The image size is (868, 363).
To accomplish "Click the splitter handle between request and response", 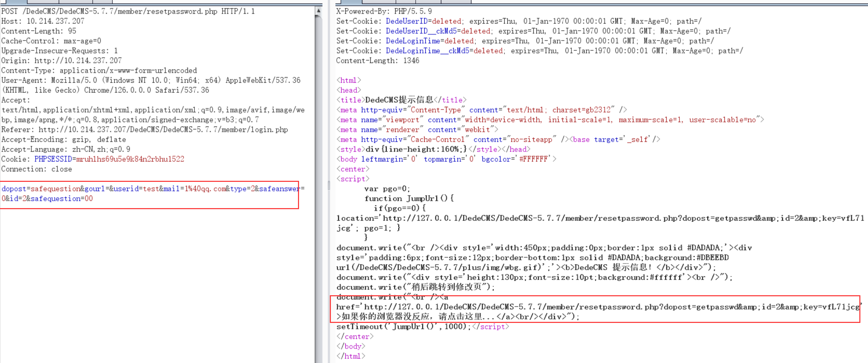I will pyautogui.click(x=329, y=185).
